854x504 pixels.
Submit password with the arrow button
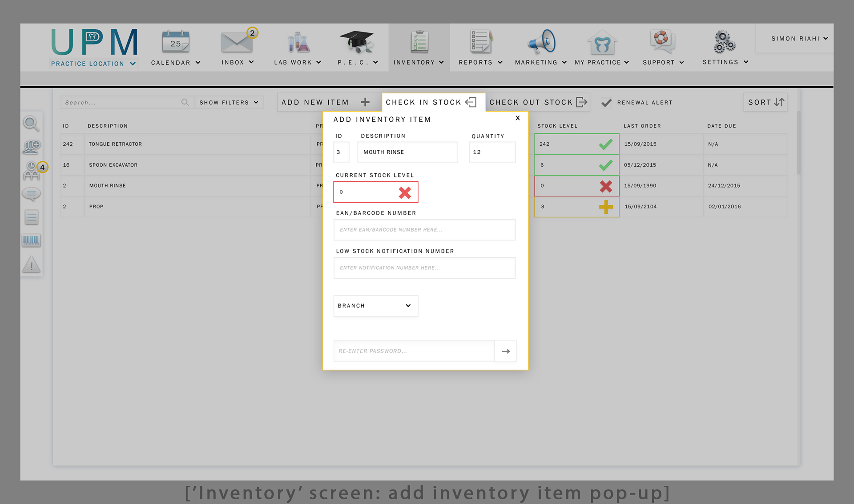pos(505,351)
